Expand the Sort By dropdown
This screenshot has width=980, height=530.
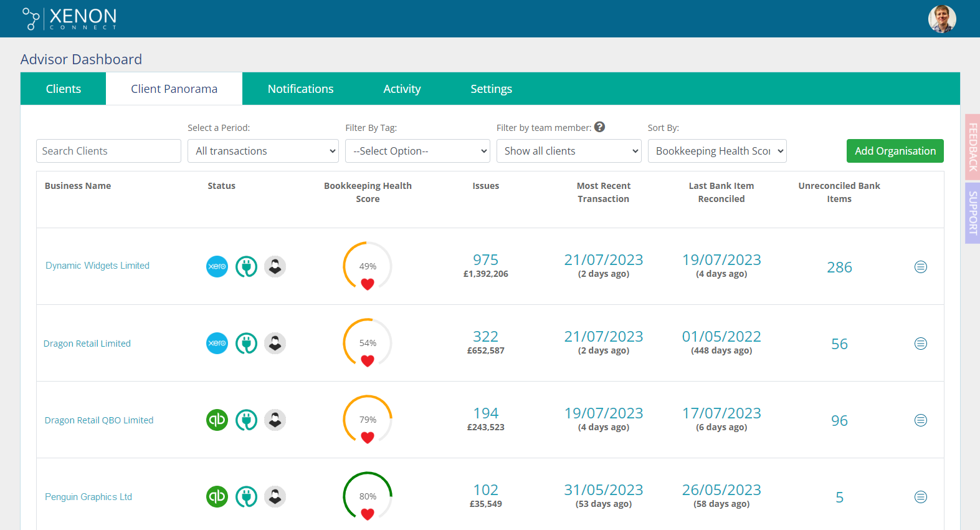click(x=717, y=151)
